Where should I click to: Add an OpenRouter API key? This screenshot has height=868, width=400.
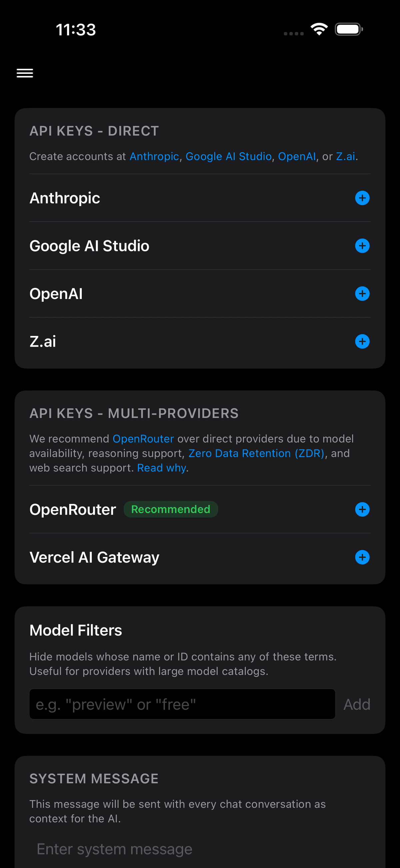point(362,509)
